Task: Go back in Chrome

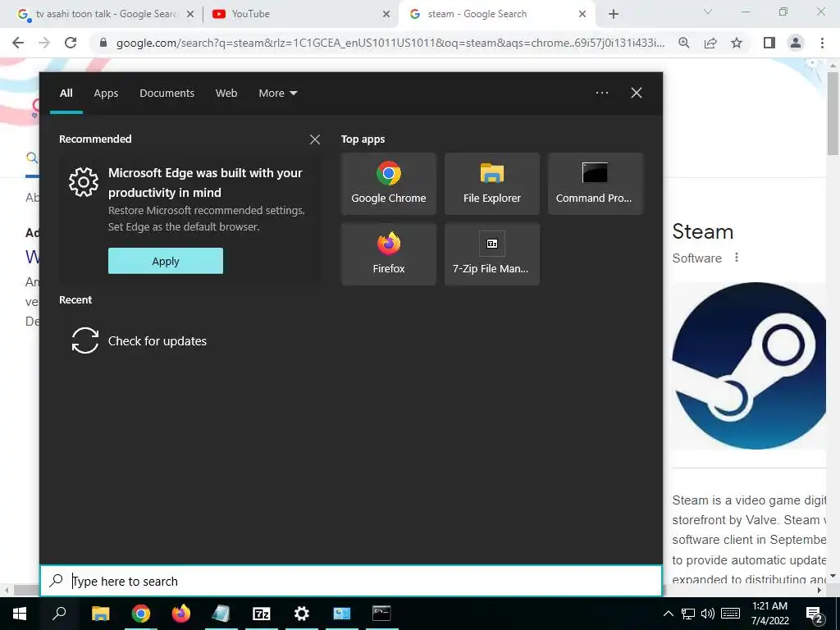Action: click(x=18, y=43)
